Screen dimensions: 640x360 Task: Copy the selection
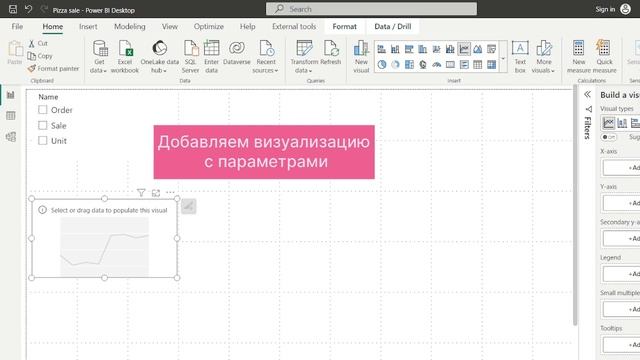pos(40,56)
